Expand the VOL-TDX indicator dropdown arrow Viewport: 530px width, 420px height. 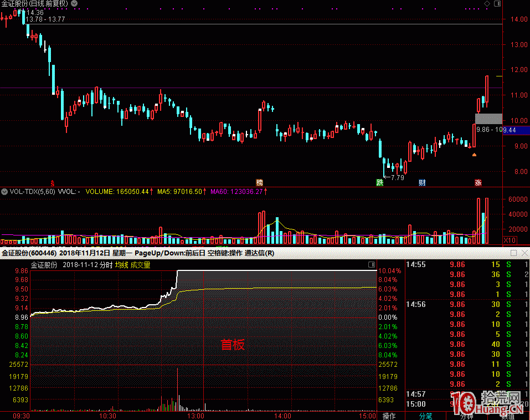[4, 191]
